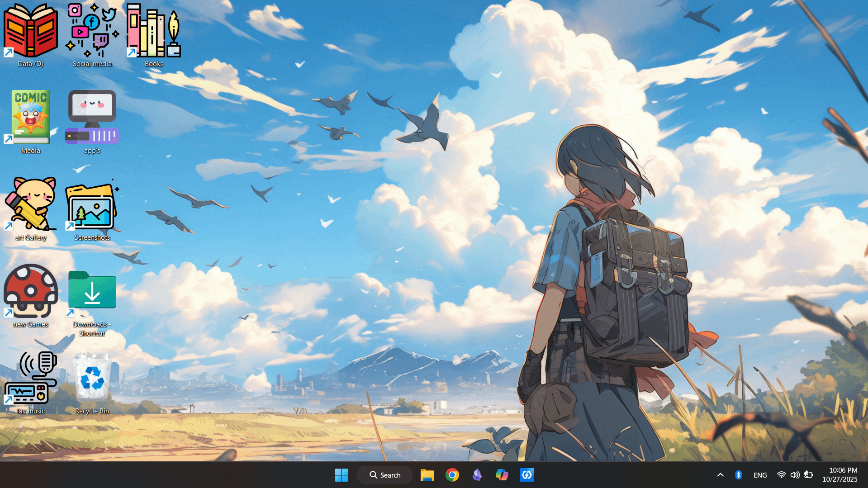Expand the hidden system tray icons chevron

(x=721, y=475)
